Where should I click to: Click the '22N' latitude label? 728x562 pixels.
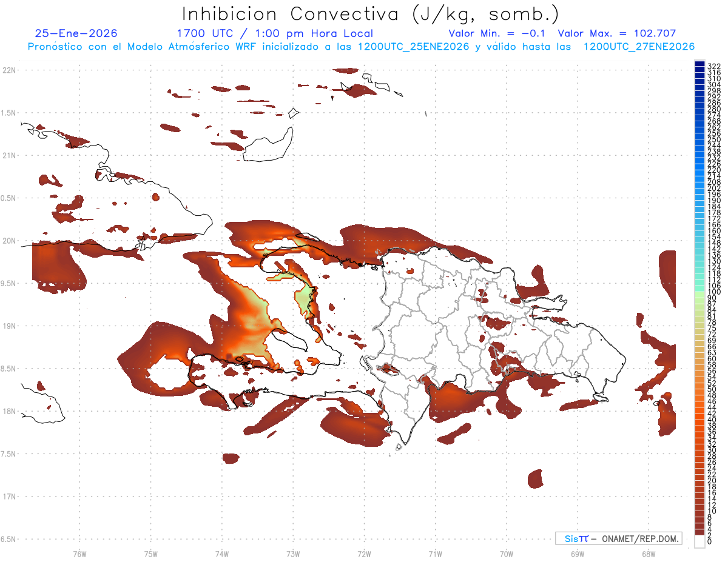click(x=10, y=70)
